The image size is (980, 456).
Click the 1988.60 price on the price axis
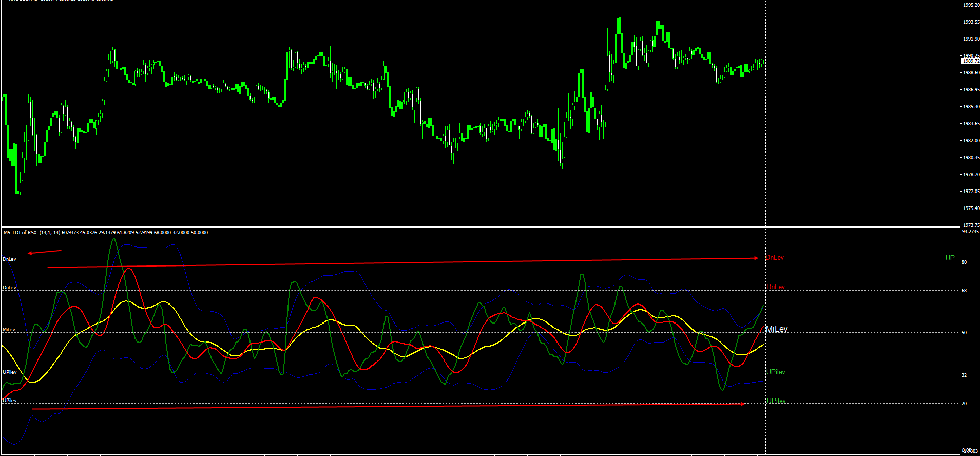(x=971, y=73)
